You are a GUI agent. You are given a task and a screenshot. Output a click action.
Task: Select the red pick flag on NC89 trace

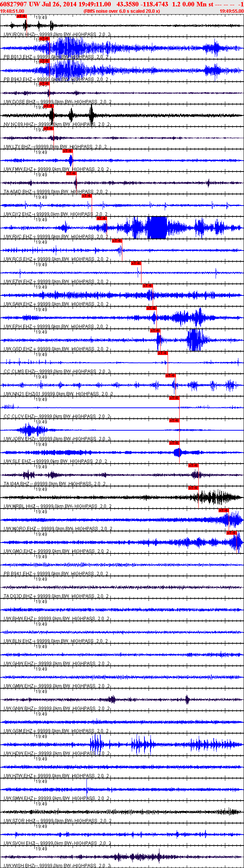(x=49, y=106)
